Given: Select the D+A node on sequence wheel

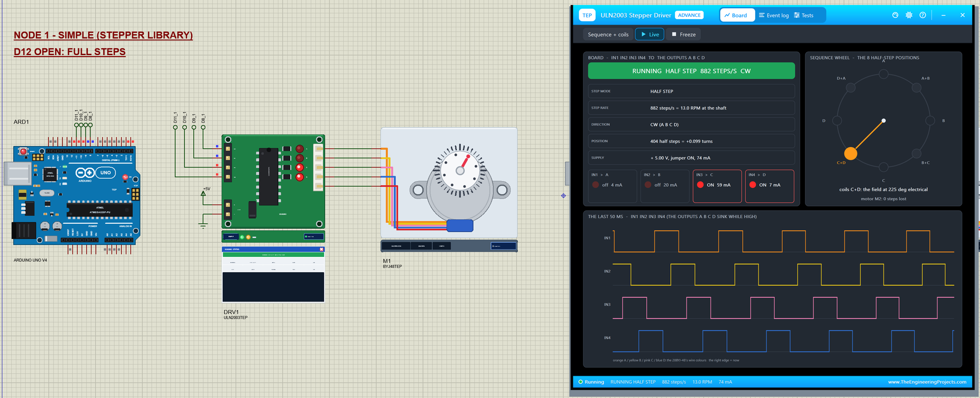Looking at the screenshot, I should [850, 88].
